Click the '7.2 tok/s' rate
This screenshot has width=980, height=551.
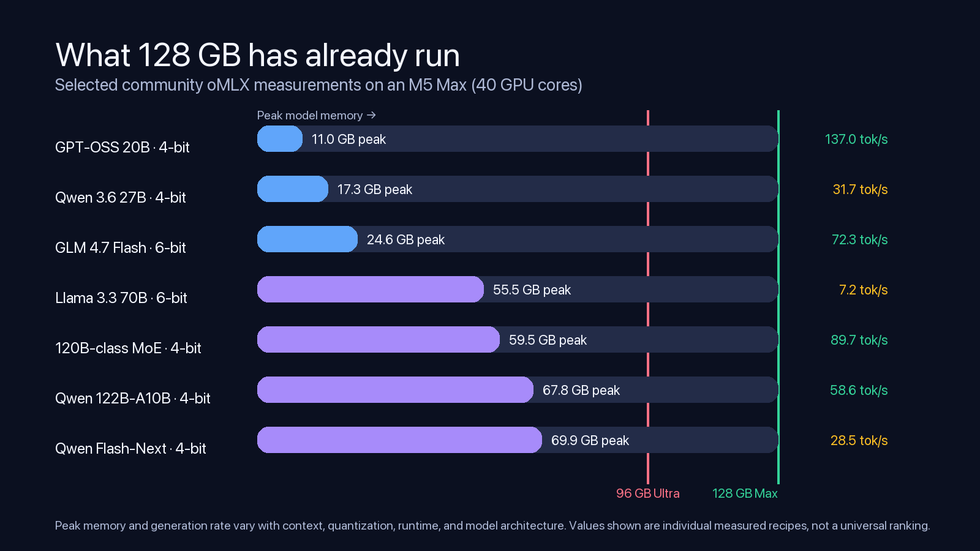click(x=863, y=290)
